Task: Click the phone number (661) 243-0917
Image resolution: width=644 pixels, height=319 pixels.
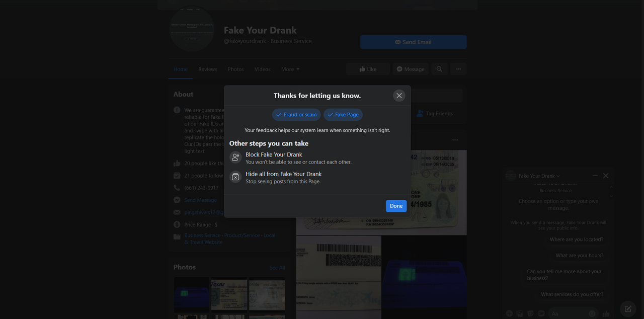Action: click(201, 188)
